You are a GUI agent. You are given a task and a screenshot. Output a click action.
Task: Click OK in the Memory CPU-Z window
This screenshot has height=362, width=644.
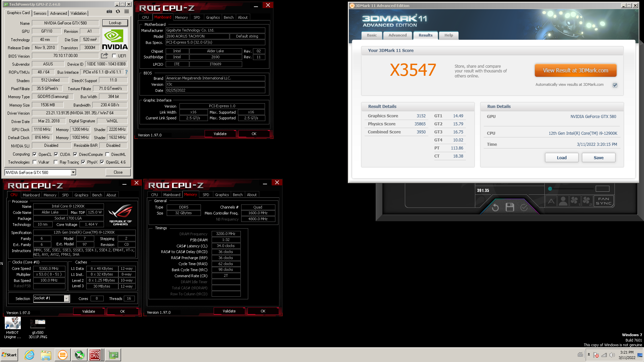pyautogui.click(x=263, y=311)
